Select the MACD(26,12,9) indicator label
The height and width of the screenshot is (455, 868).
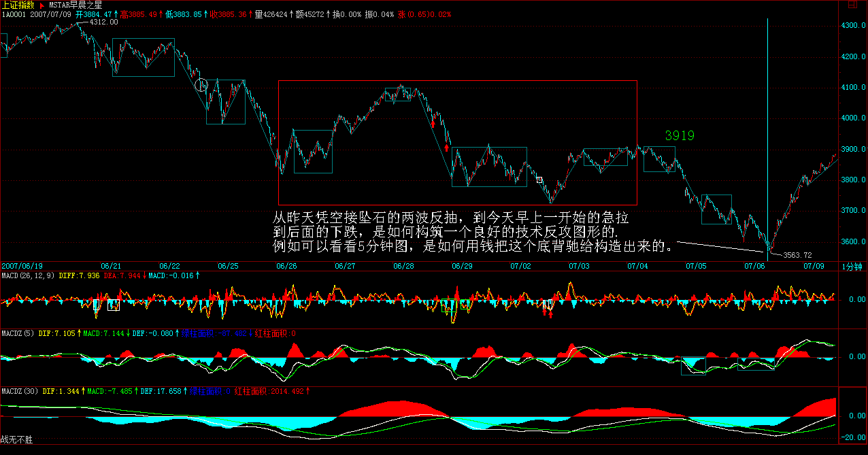coord(28,275)
